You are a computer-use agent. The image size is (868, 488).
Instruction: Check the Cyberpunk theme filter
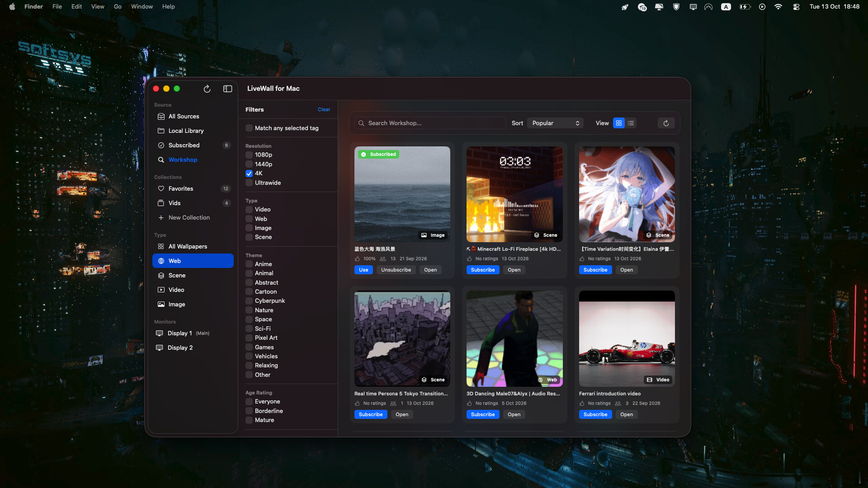click(249, 301)
